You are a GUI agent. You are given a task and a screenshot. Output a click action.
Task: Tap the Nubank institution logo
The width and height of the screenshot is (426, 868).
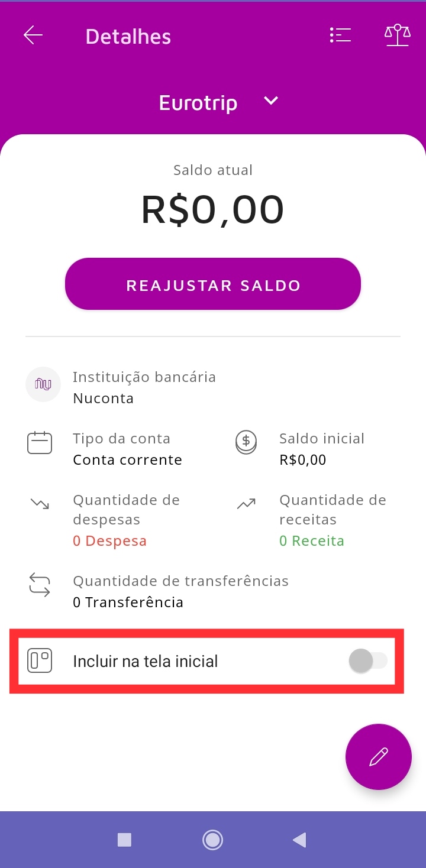[x=43, y=384]
